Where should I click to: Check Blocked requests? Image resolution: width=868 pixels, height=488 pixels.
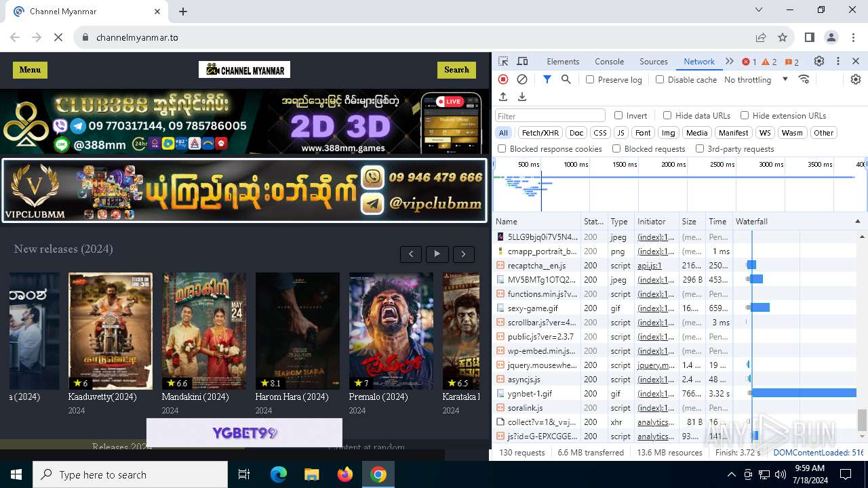coord(616,148)
